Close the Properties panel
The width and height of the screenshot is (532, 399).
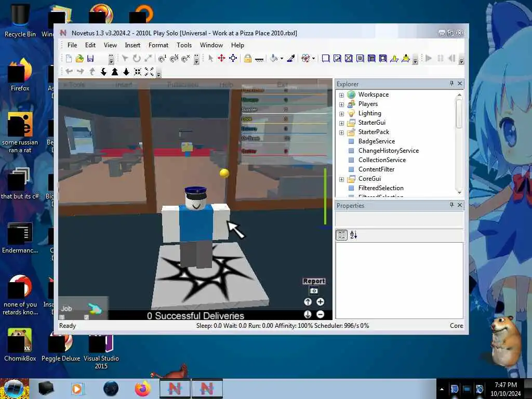tap(460, 205)
